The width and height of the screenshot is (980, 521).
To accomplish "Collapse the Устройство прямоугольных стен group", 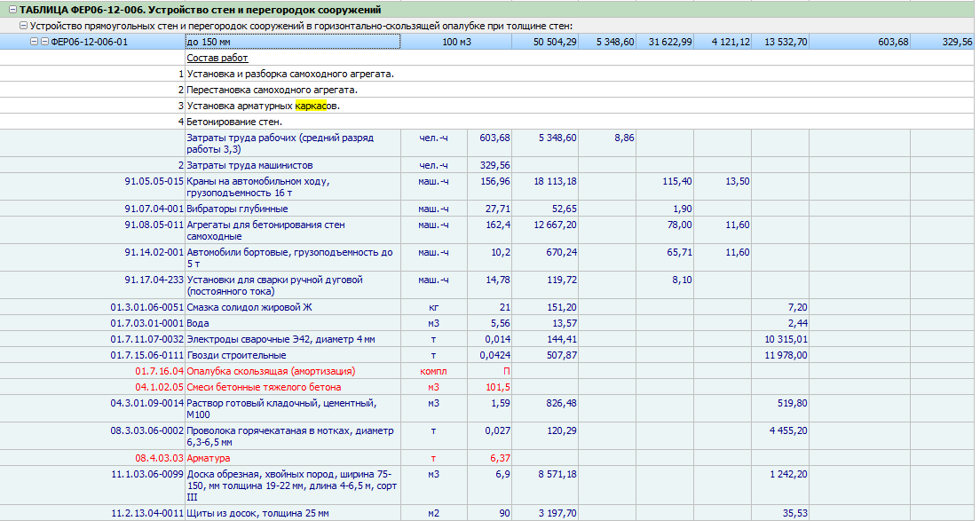I will 24,27.
